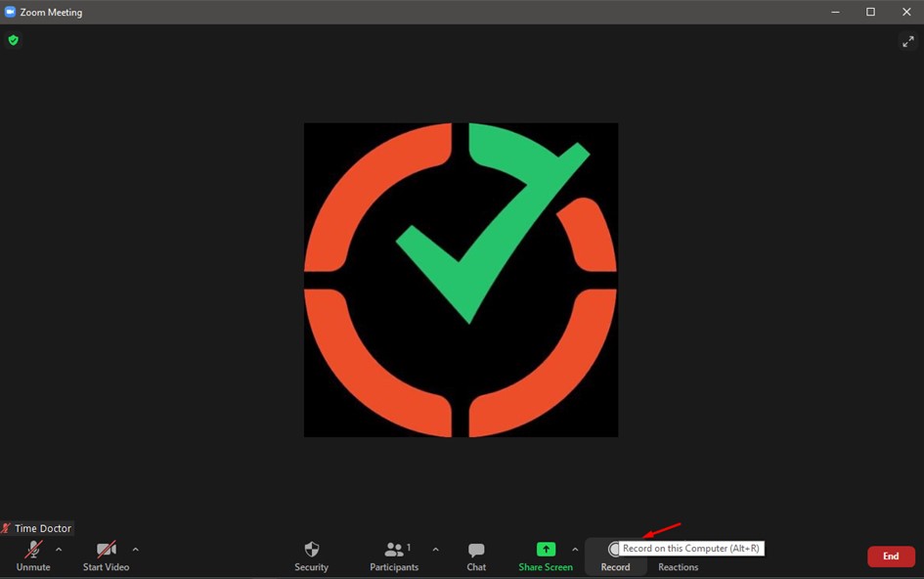The height and width of the screenshot is (579, 924).
Task: Open the Participants panel
Action: pos(394,555)
